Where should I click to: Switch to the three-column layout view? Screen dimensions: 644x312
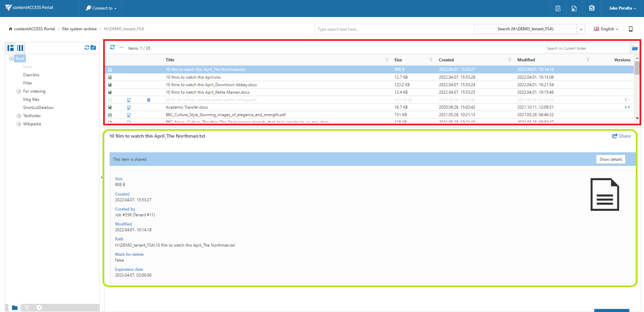click(20, 48)
